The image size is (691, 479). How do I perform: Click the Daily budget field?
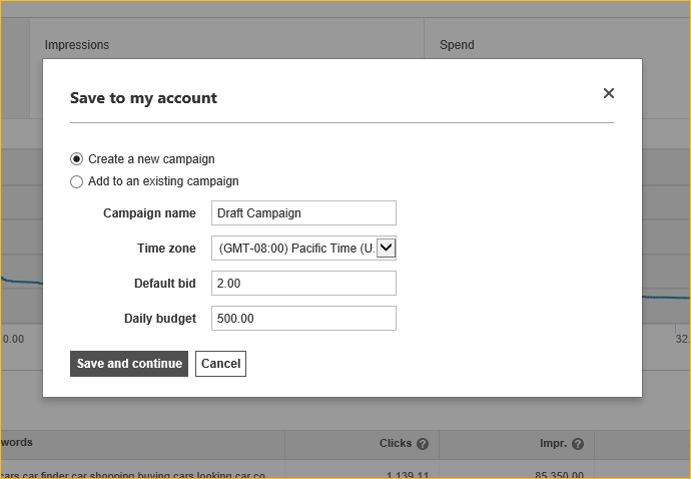point(304,318)
